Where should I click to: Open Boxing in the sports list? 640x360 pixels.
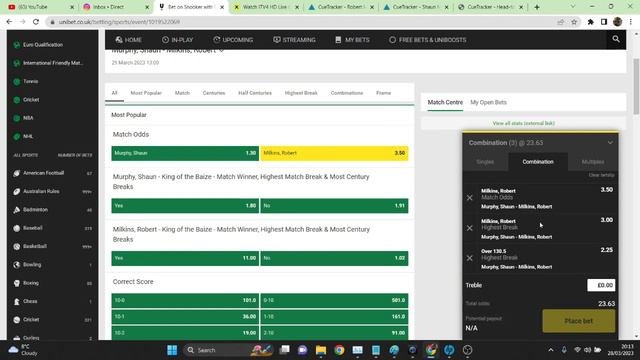coord(52,283)
